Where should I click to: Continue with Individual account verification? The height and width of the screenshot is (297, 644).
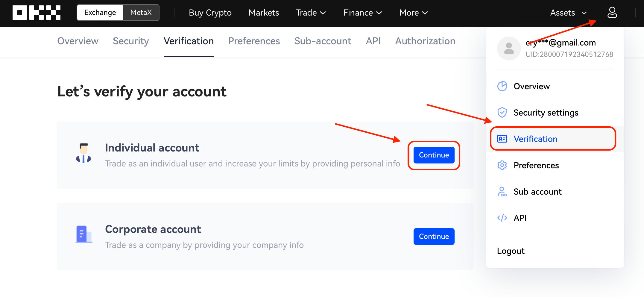click(434, 155)
